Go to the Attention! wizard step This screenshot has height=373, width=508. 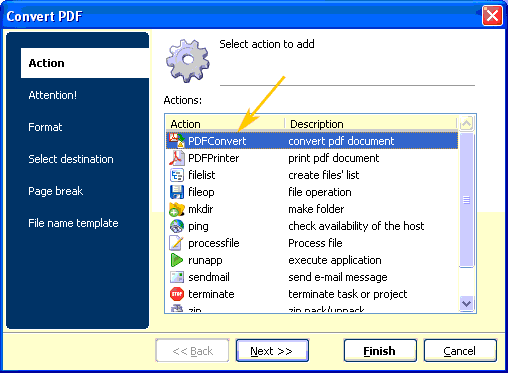[53, 95]
